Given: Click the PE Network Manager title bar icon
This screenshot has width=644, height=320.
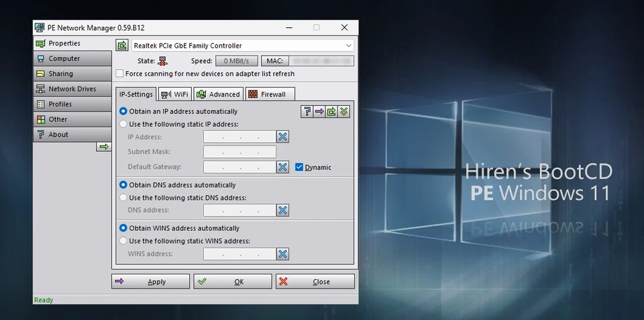Looking at the screenshot, I should coord(40,28).
